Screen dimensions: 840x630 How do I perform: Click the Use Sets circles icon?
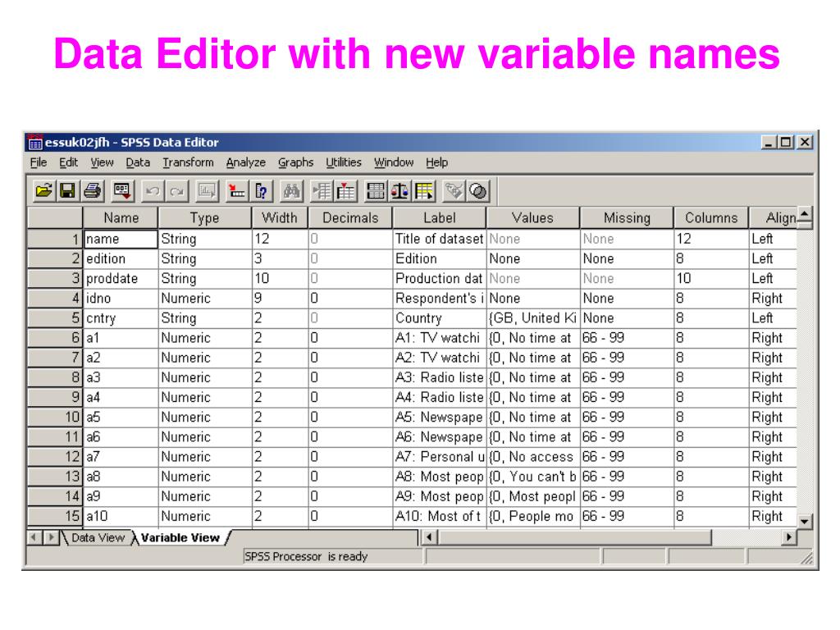pos(478,190)
